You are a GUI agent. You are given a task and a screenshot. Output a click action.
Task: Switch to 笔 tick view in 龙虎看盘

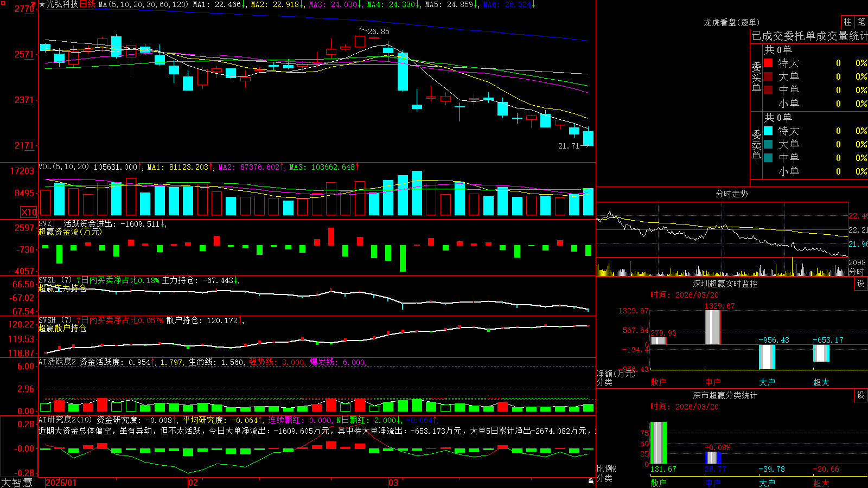tap(861, 22)
